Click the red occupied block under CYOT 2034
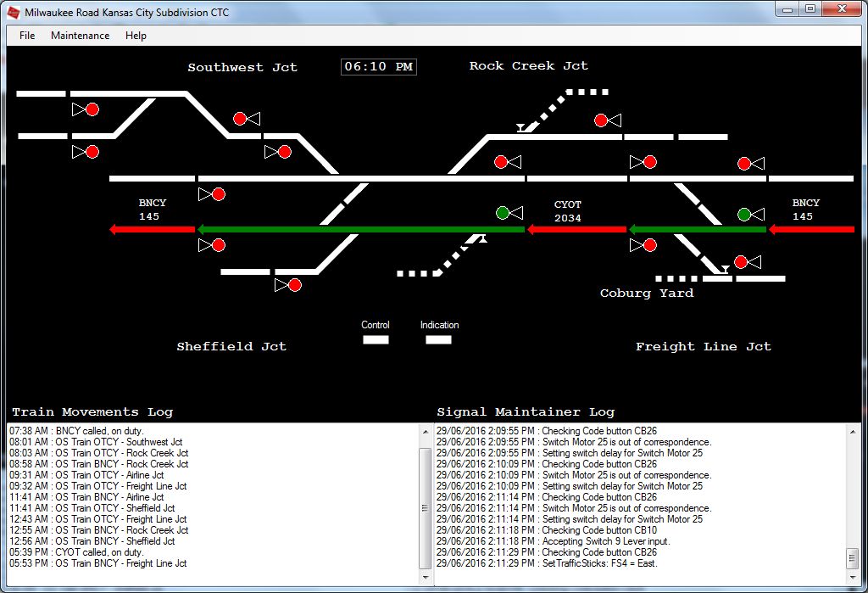Image resolution: width=868 pixels, height=593 pixels. point(576,229)
